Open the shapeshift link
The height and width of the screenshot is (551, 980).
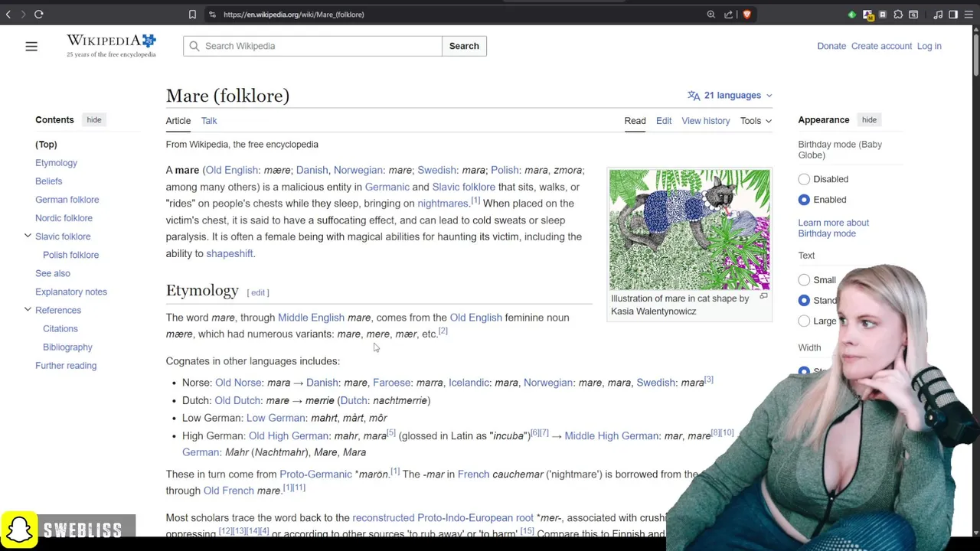point(229,254)
